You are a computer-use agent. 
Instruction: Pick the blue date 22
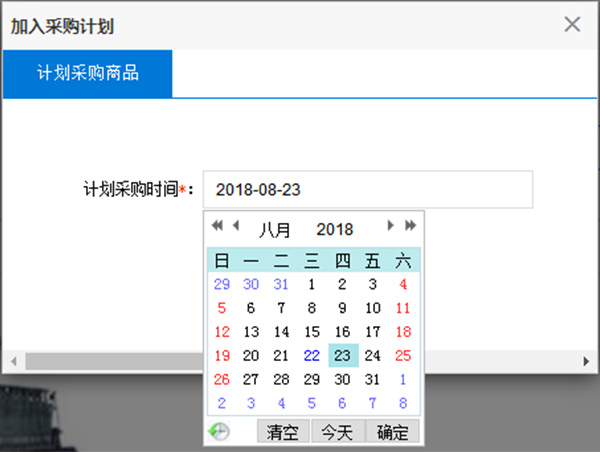312,356
